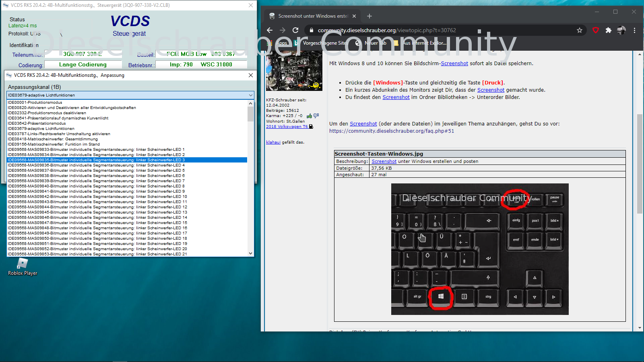Click the karma thumbs up icon
The width and height of the screenshot is (644, 362).
pos(309,116)
